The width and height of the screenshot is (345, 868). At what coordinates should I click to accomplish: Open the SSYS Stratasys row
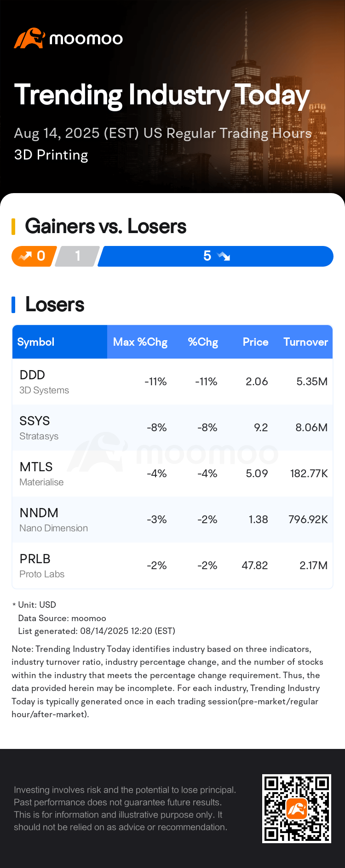click(x=172, y=428)
